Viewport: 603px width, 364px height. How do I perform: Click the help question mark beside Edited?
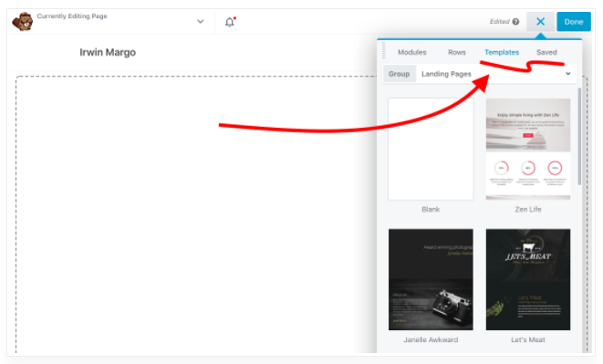(515, 22)
